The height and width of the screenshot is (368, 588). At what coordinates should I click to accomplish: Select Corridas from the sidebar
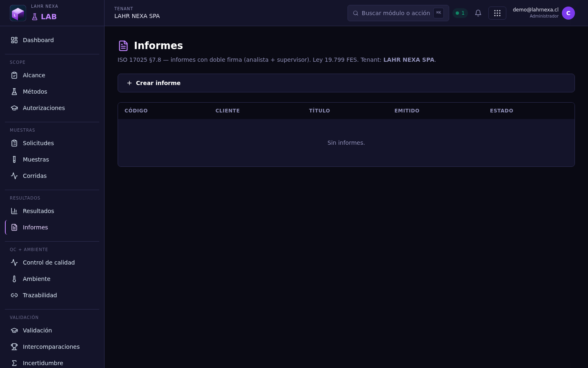click(x=52, y=176)
